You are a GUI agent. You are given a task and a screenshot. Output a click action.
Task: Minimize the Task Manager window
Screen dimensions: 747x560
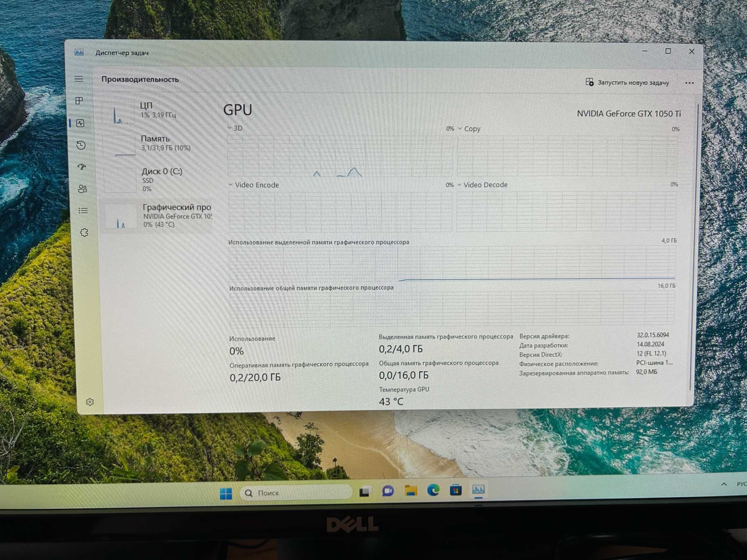645,51
